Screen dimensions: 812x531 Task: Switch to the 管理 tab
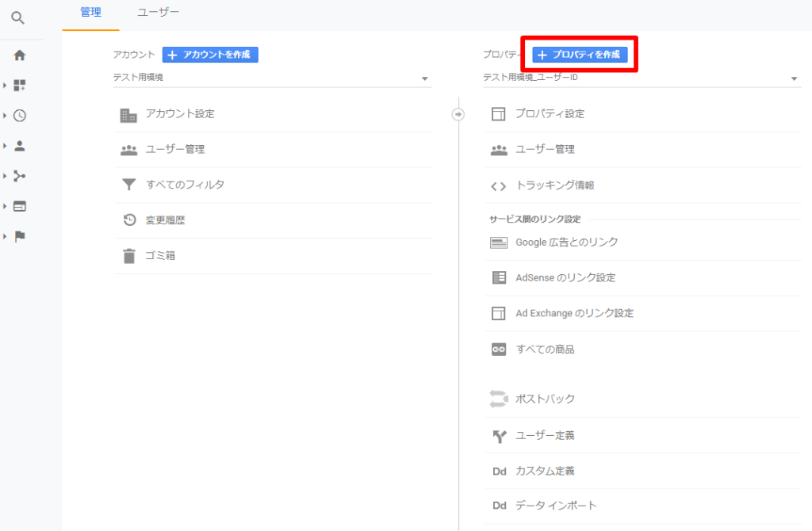pyautogui.click(x=90, y=13)
